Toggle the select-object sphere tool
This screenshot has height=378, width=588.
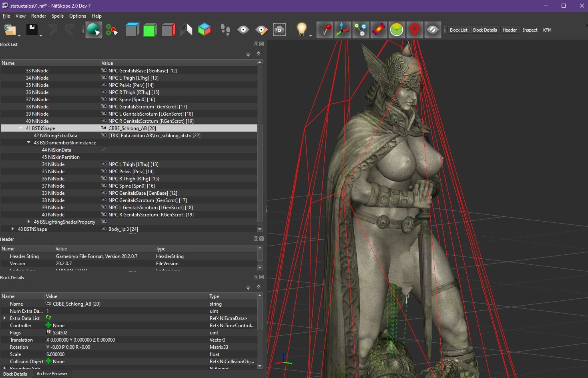pyautogui.click(x=94, y=30)
